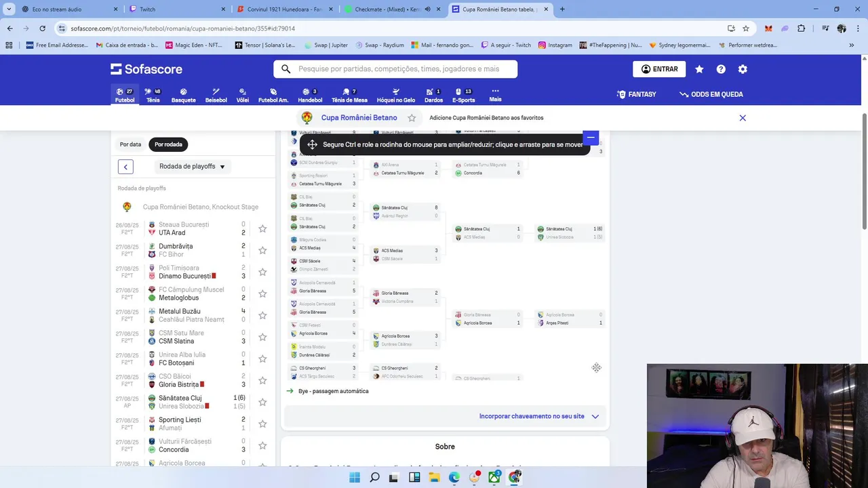868x488 pixels.
Task: Open the help question mark icon
Action: click(721, 69)
